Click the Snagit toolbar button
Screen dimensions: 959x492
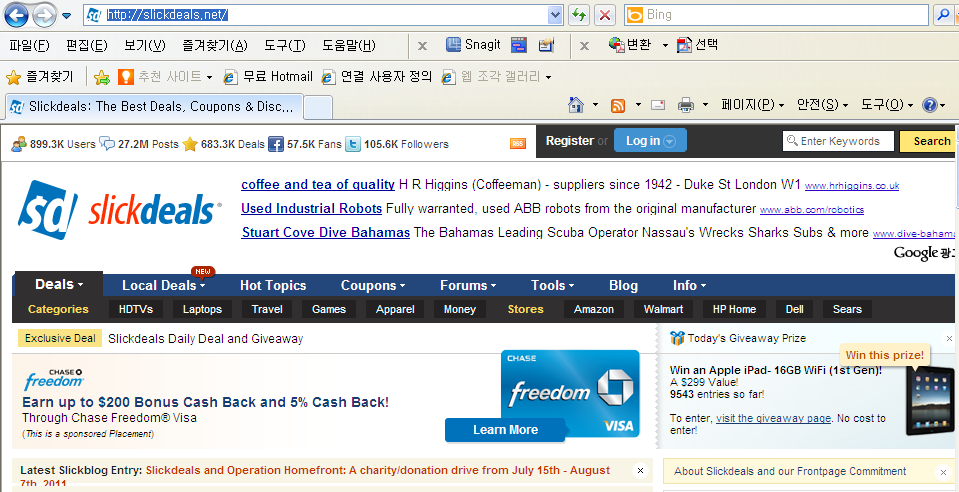click(473, 45)
